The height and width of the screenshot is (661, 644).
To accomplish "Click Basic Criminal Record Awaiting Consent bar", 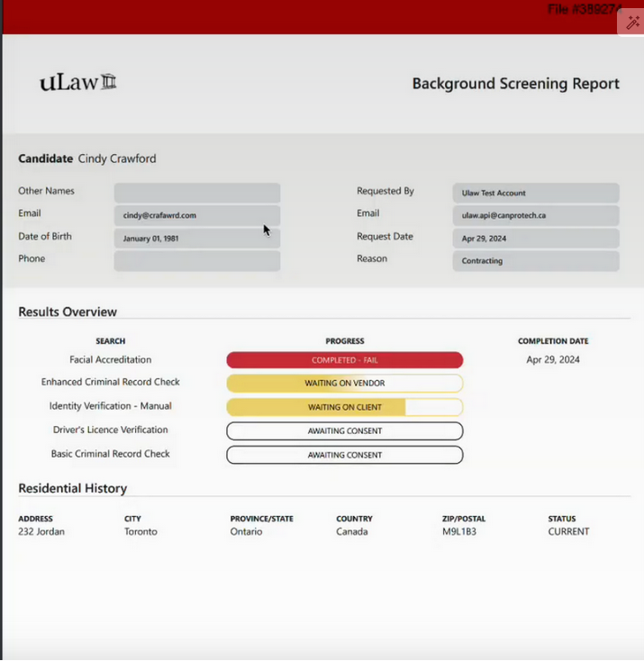I will click(345, 455).
